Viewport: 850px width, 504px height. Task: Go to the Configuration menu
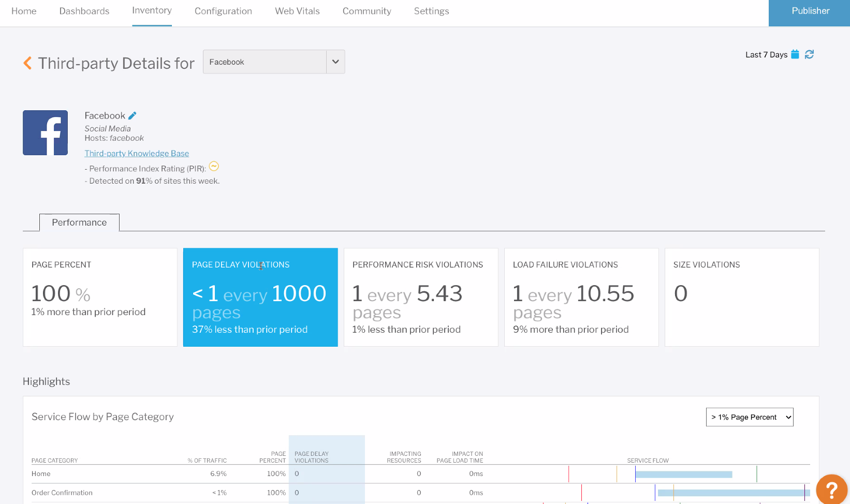click(223, 11)
